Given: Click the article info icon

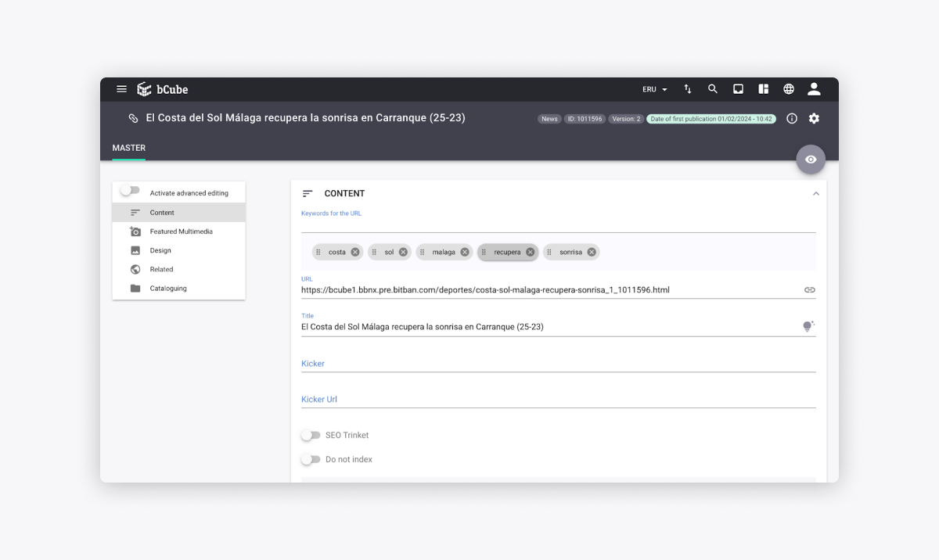Looking at the screenshot, I should pyautogui.click(x=791, y=118).
